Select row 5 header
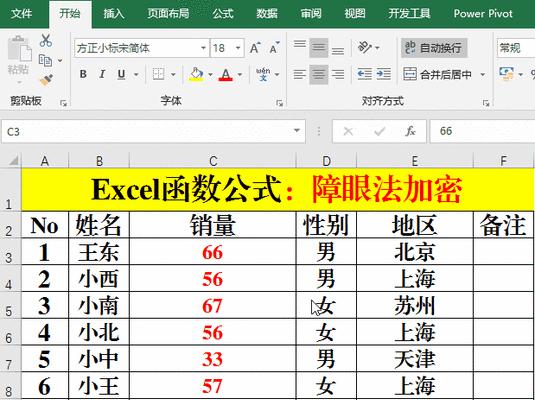This screenshot has height=400, width=535. pos(10,305)
